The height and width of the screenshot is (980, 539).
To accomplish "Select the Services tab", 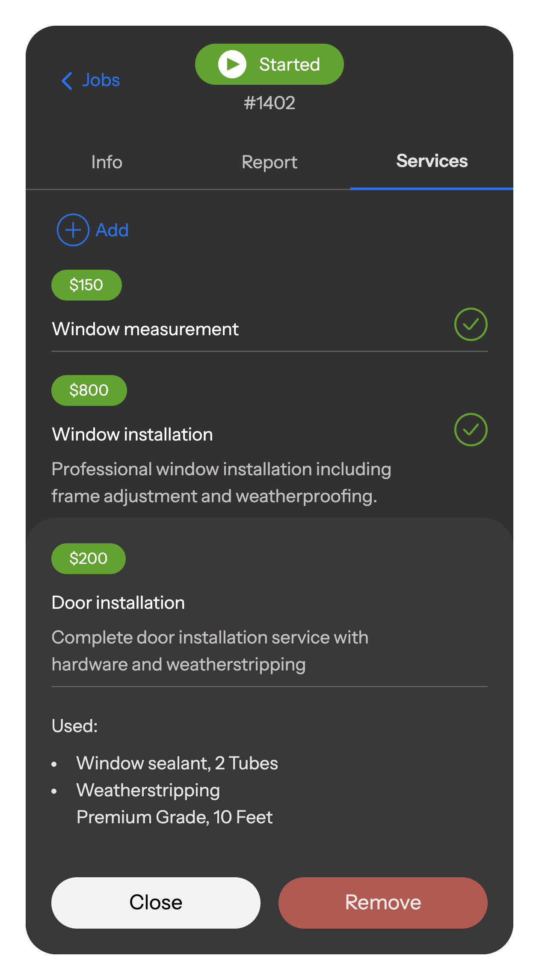I will (432, 161).
